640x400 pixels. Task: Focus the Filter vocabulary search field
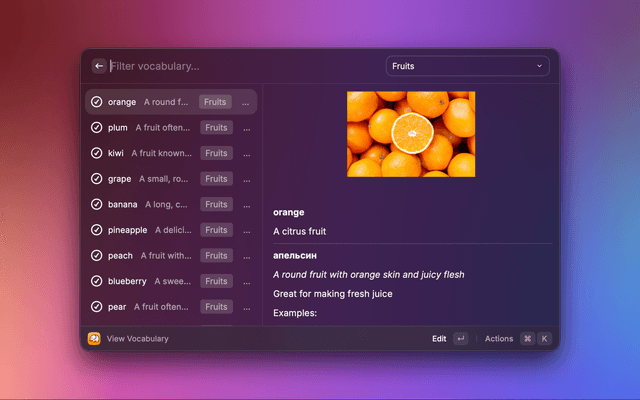point(240,66)
